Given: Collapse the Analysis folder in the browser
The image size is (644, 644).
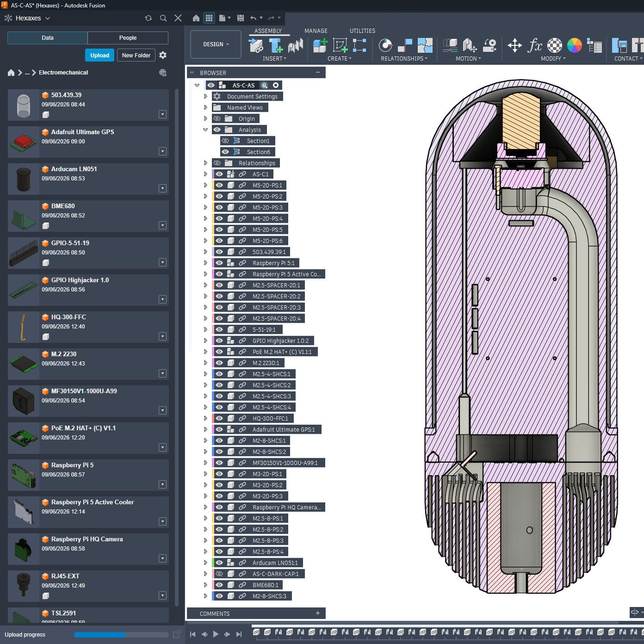Looking at the screenshot, I should [x=205, y=130].
